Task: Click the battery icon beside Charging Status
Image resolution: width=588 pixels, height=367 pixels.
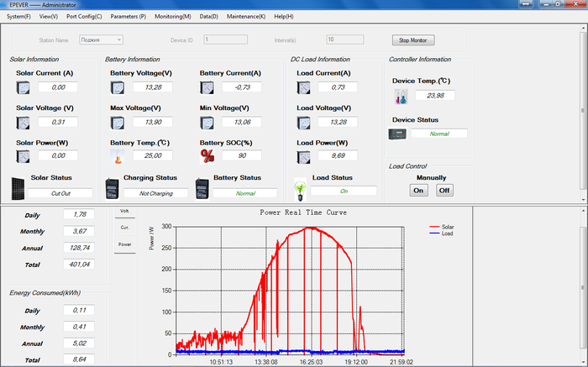Action: click(x=113, y=188)
